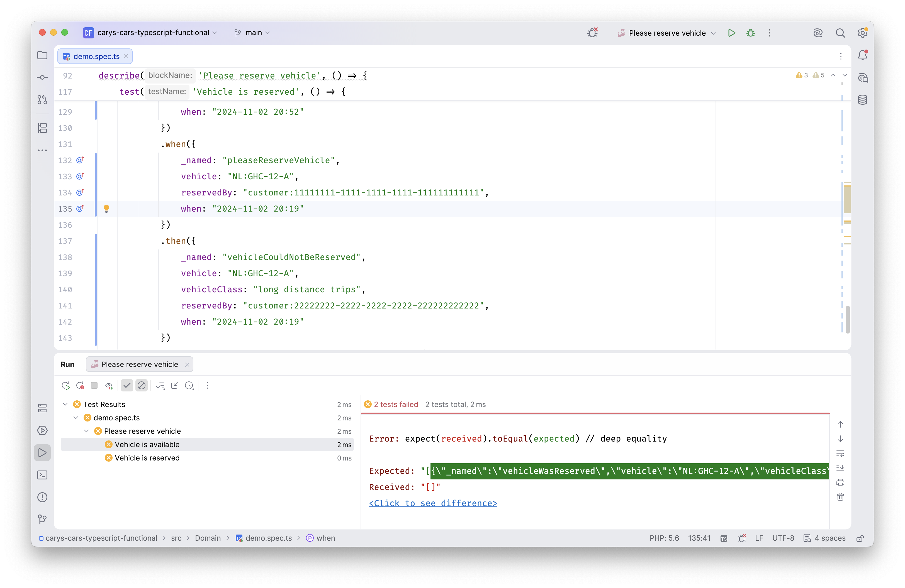This screenshot has height=588, width=905.
Task: Select the 'Vehicle is available' test row
Action: click(x=207, y=444)
